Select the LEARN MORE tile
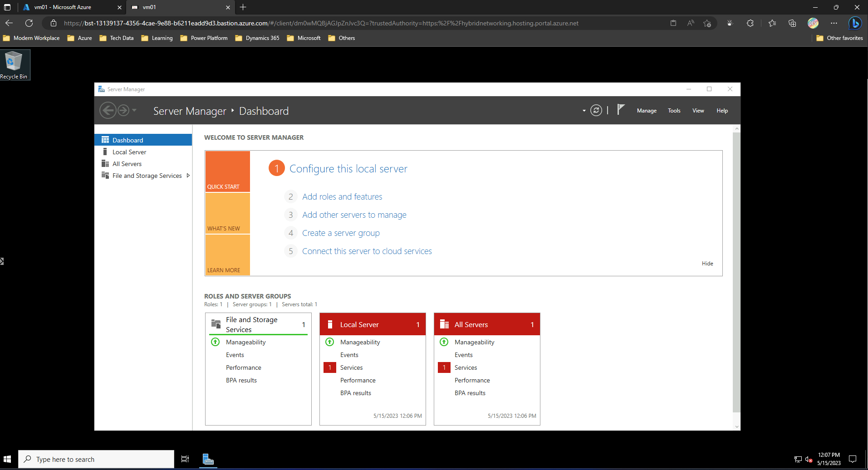 227,255
